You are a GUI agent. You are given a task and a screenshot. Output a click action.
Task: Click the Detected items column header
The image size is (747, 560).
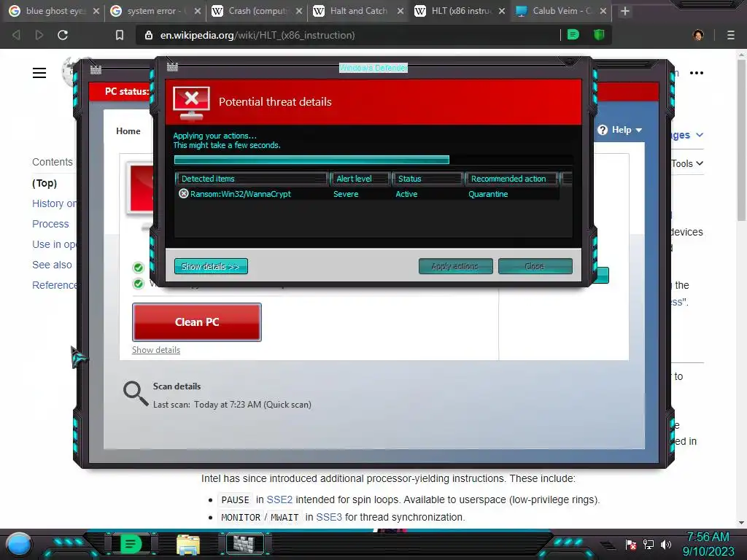click(251, 179)
